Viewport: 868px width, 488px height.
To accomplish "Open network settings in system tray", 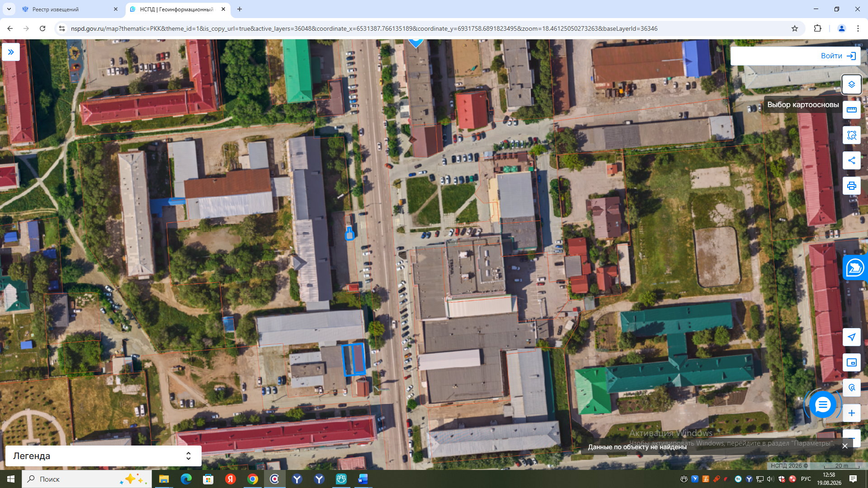I will click(760, 479).
